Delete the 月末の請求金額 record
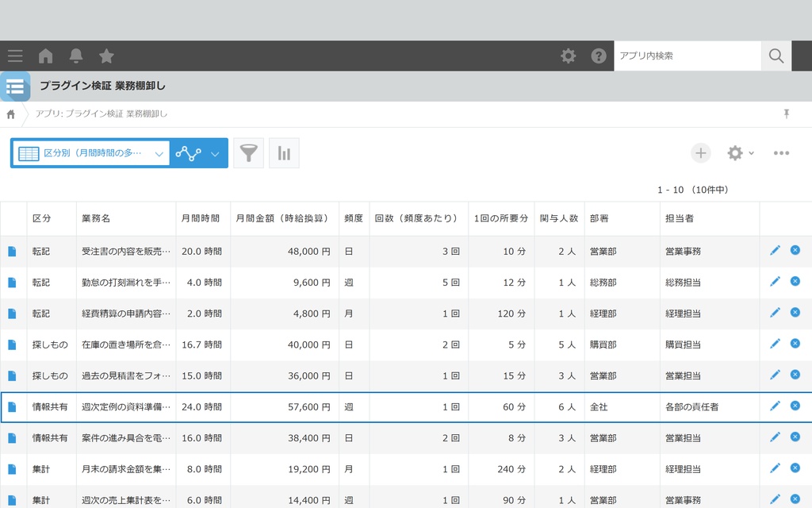The height and width of the screenshot is (508, 812). 795,468
